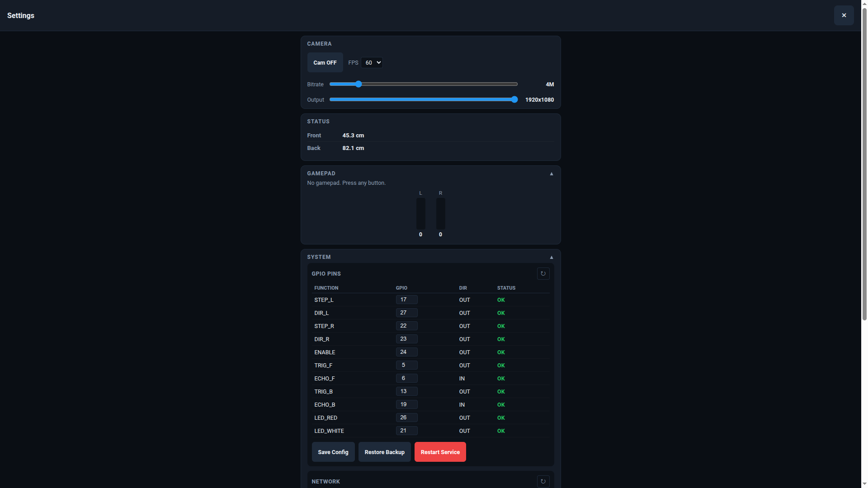Screen dimensions: 868x488
Task: Click the GPIO pins refresh icon
Action: pos(543,273)
